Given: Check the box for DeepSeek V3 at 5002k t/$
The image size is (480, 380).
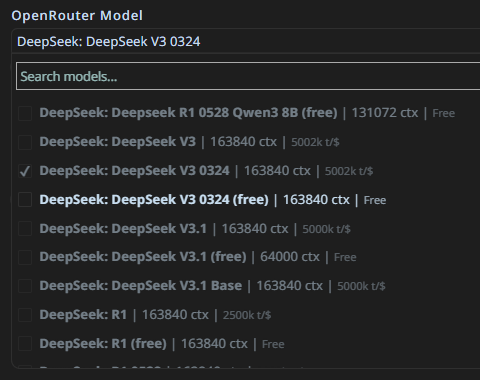Looking at the screenshot, I should click(x=25, y=142).
